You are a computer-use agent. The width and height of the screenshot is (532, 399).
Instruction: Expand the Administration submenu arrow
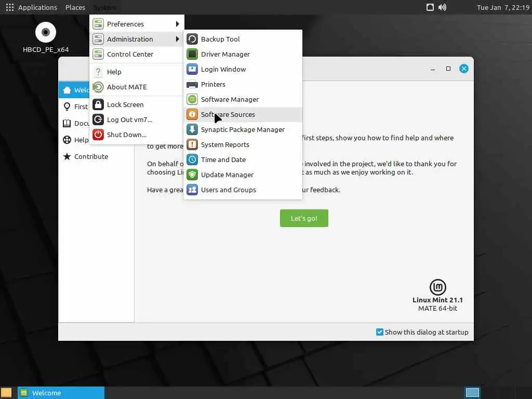point(177,39)
